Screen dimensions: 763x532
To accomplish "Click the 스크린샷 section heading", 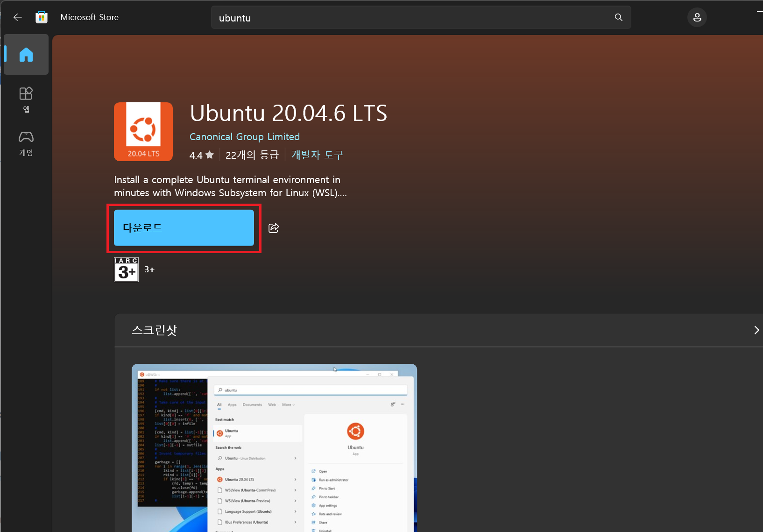I will point(155,330).
